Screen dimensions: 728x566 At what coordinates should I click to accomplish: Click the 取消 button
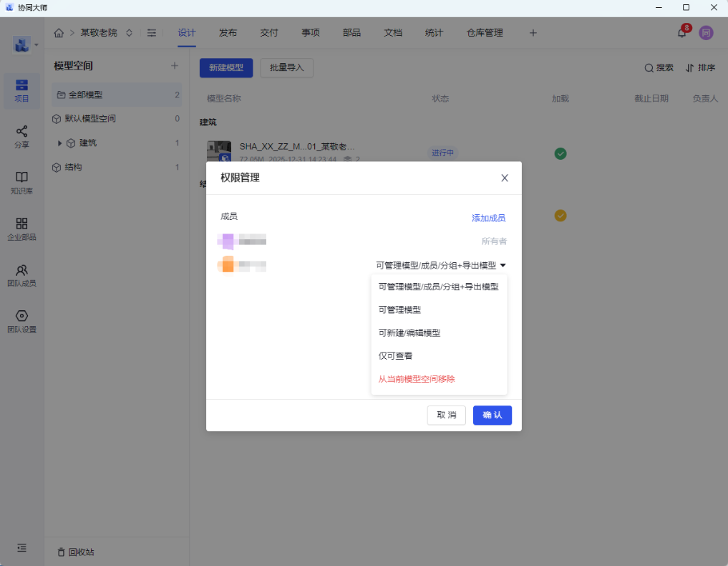point(446,416)
